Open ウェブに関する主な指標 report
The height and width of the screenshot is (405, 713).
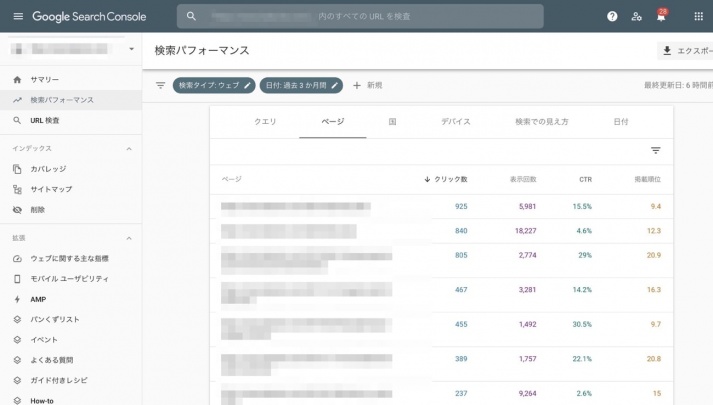(x=69, y=259)
